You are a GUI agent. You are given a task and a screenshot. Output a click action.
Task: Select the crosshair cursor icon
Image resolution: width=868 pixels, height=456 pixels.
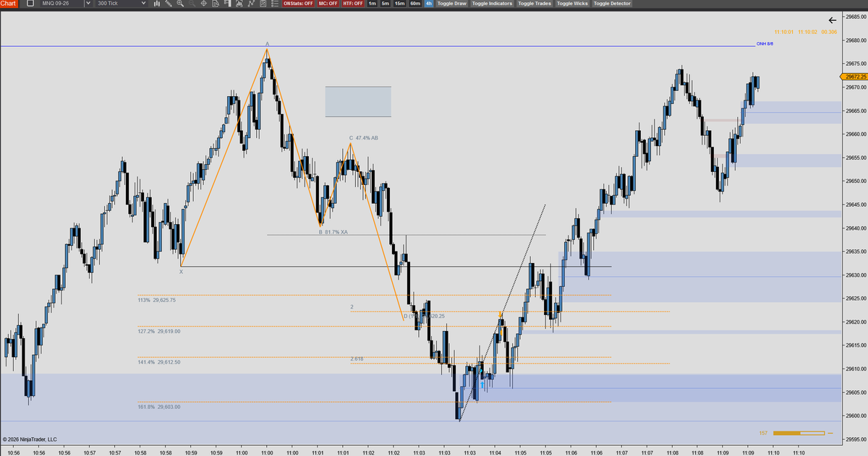pyautogui.click(x=203, y=4)
